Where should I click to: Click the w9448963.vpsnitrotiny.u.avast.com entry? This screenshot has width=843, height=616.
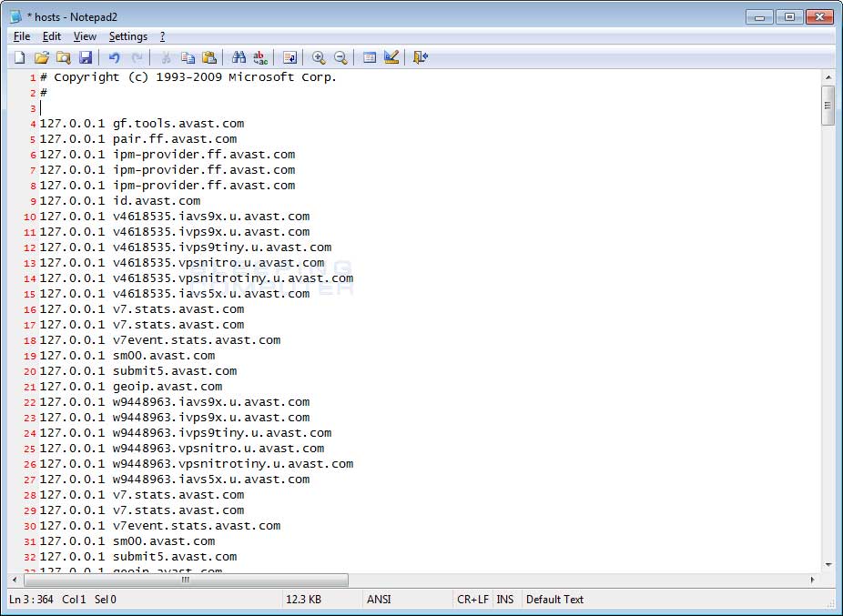point(233,464)
